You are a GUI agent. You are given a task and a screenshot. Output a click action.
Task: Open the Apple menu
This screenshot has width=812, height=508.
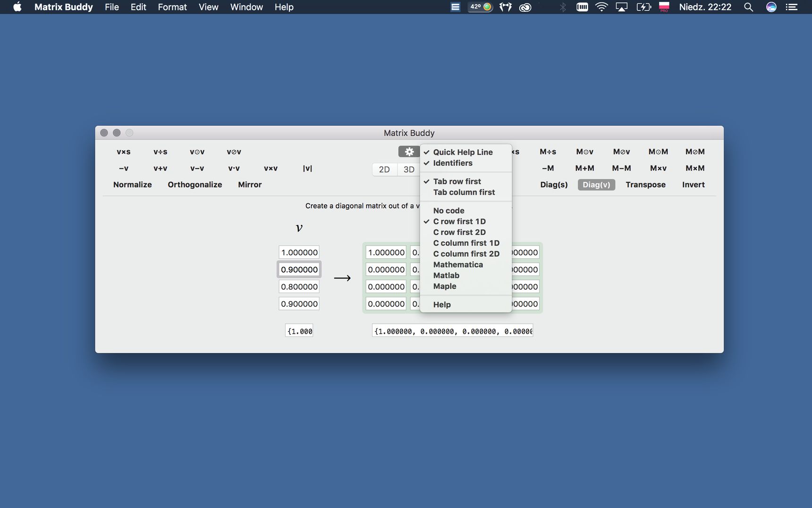coord(17,7)
